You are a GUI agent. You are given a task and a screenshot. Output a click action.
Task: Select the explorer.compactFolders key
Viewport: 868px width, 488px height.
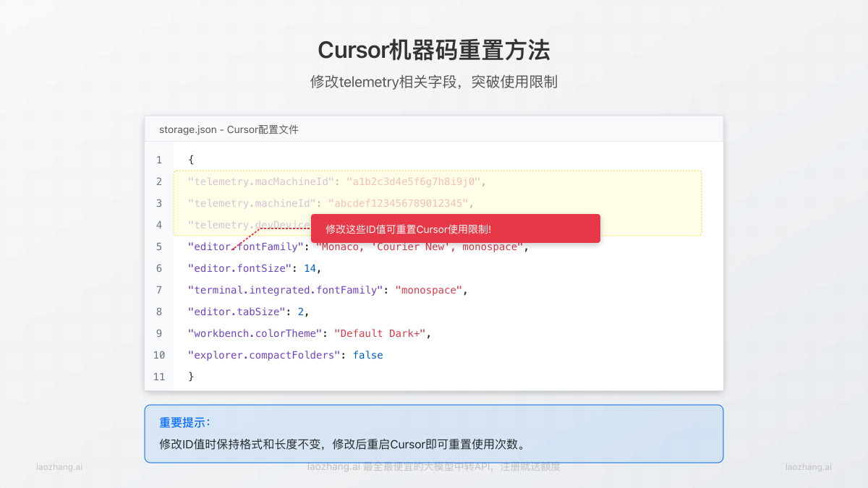[x=264, y=355]
